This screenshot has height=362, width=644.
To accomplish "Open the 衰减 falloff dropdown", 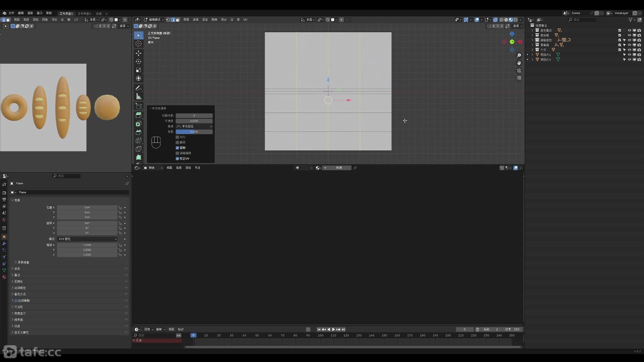I will [194, 126].
